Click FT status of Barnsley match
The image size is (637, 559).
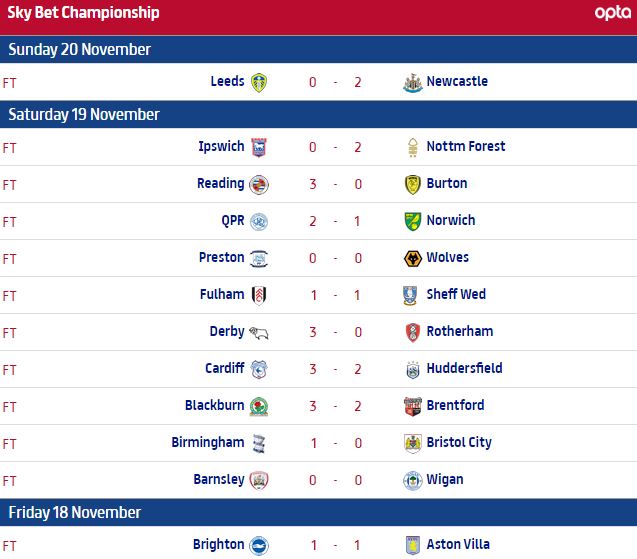(10, 480)
